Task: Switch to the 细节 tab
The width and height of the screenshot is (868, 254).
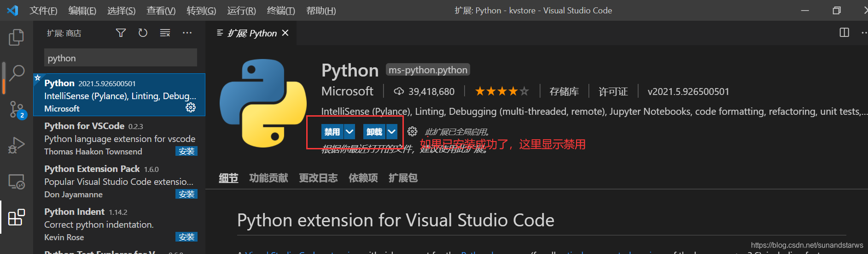Action: (x=228, y=178)
